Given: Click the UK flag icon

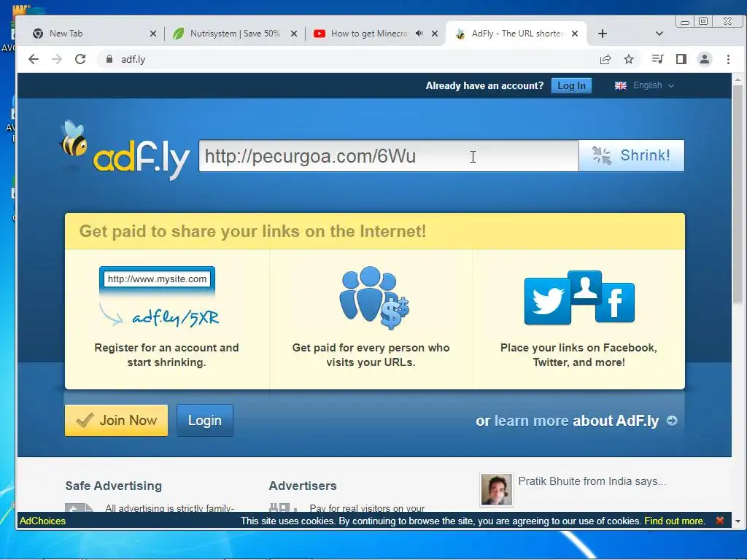Looking at the screenshot, I should (x=620, y=86).
